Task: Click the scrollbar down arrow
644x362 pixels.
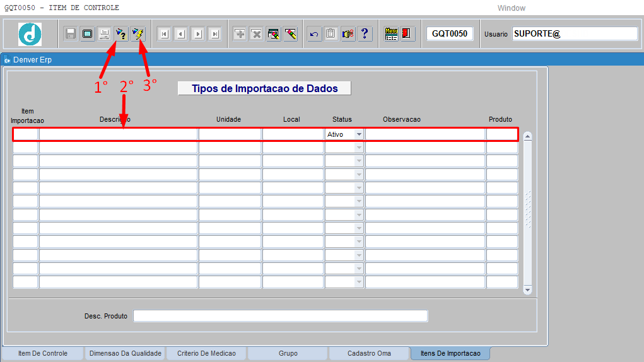Action: (528, 290)
